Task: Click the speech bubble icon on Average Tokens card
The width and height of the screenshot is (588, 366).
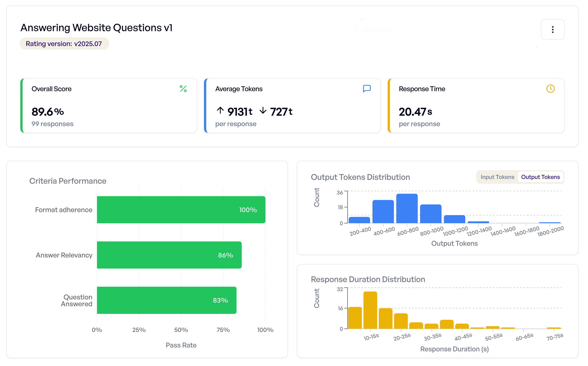Action: [x=367, y=89]
